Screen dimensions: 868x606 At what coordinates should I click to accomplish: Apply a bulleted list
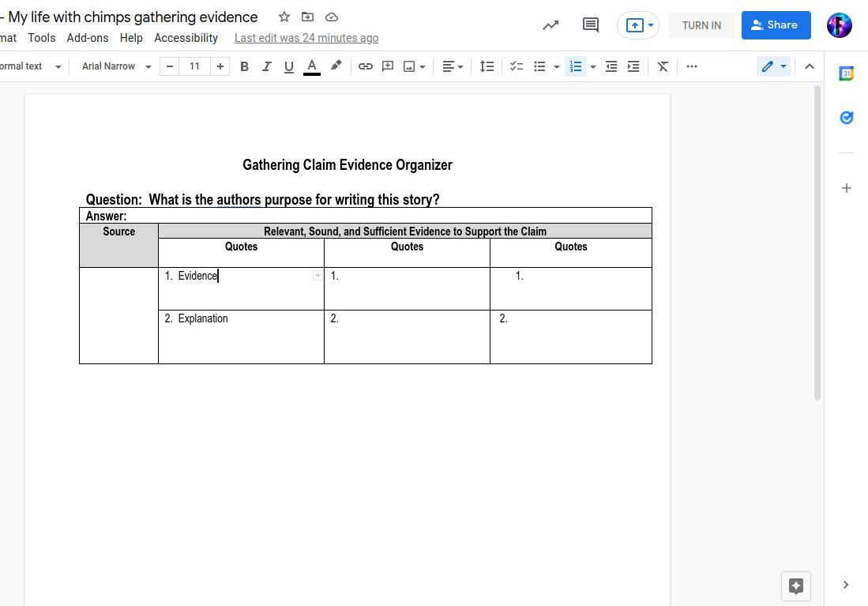coord(539,66)
